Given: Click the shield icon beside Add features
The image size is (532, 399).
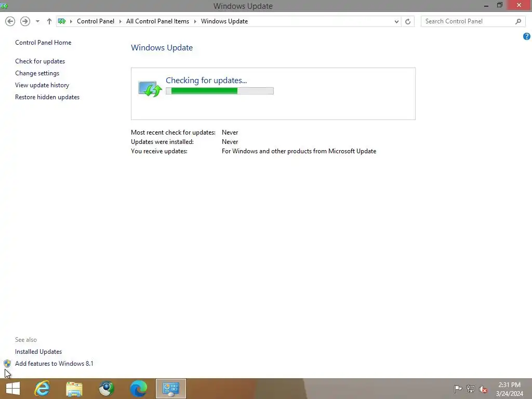Looking at the screenshot, I should [x=7, y=363].
